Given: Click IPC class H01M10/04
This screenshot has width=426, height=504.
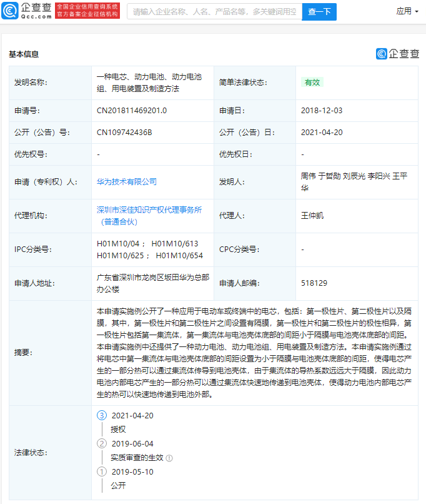Looking at the screenshot, I should [x=118, y=244].
